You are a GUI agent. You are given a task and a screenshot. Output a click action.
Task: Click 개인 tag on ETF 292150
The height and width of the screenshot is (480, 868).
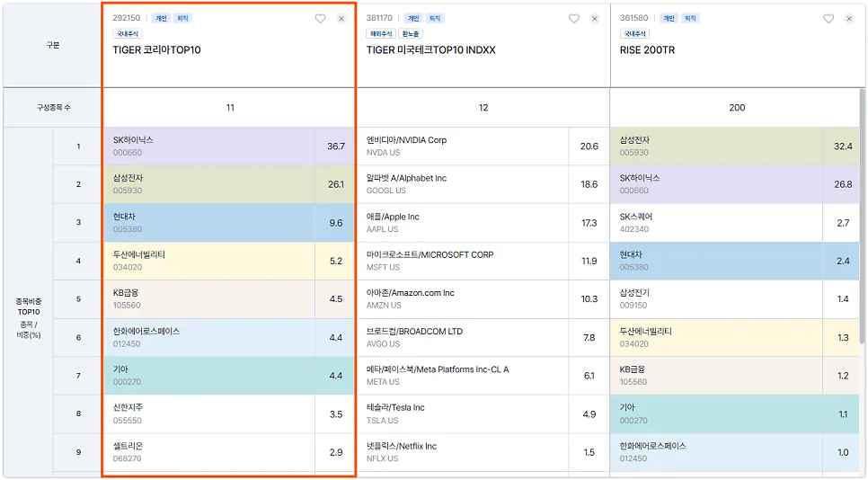click(161, 18)
